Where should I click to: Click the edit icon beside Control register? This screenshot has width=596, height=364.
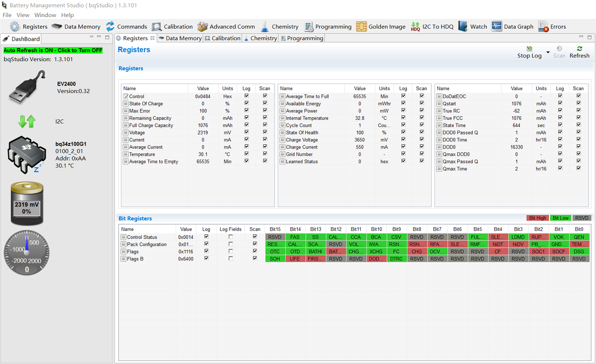click(x=126, y=96)
